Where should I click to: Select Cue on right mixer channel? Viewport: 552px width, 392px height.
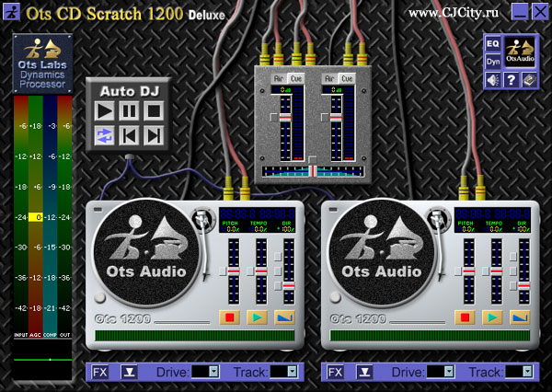347,78
